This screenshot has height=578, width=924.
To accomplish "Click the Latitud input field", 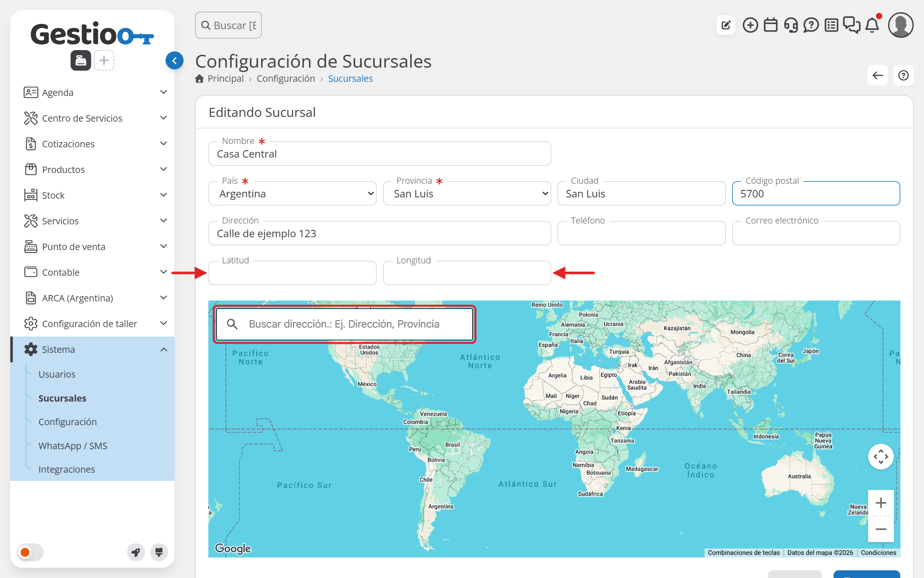I will coord(293,273).
